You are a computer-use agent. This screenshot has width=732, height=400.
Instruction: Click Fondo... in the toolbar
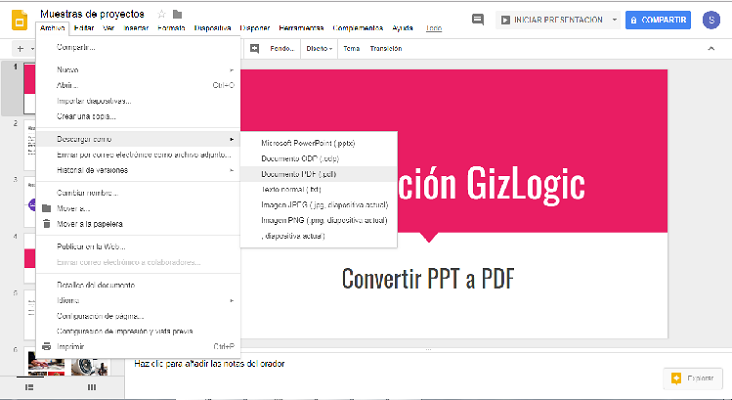282,49
